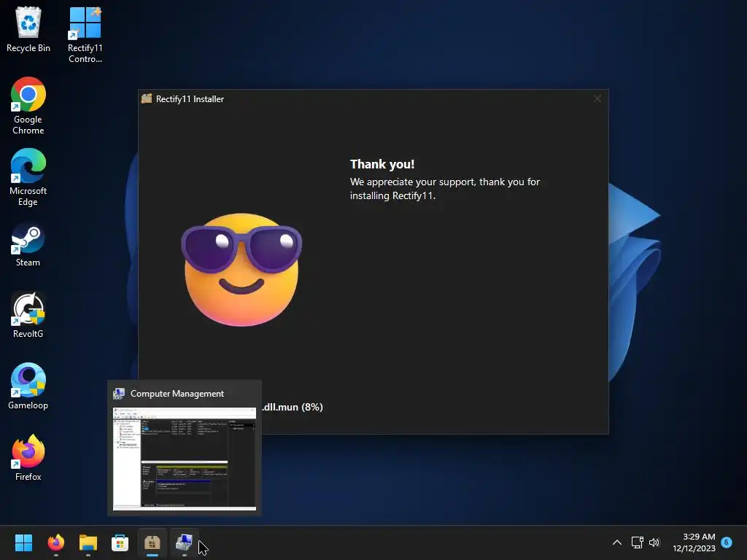The image size is (747, 560).
Task: Open the Rectify11 Control Center shortcut
Action: coord(85,35)
